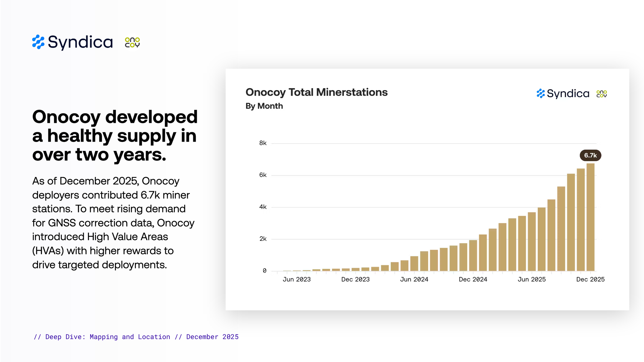Click the headline Onocoy developed a healthy supply

tap(115, 135)
